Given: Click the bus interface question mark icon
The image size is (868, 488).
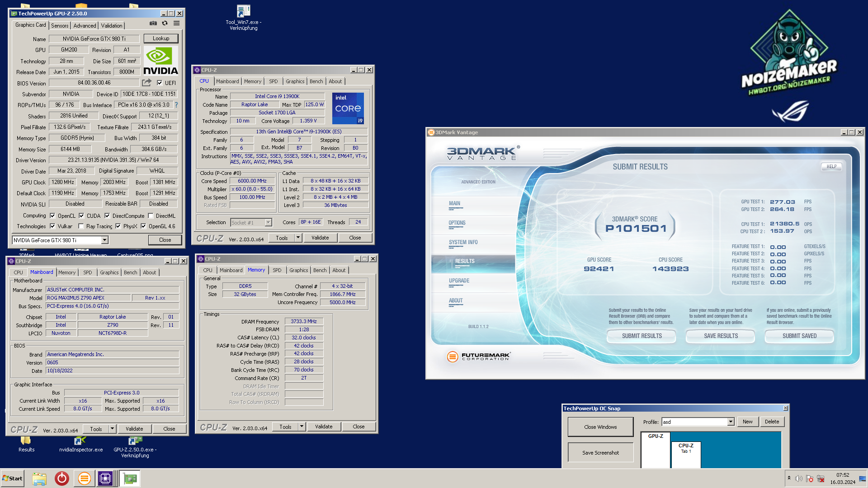Looking at the screenshot, I should pos(176,105).
